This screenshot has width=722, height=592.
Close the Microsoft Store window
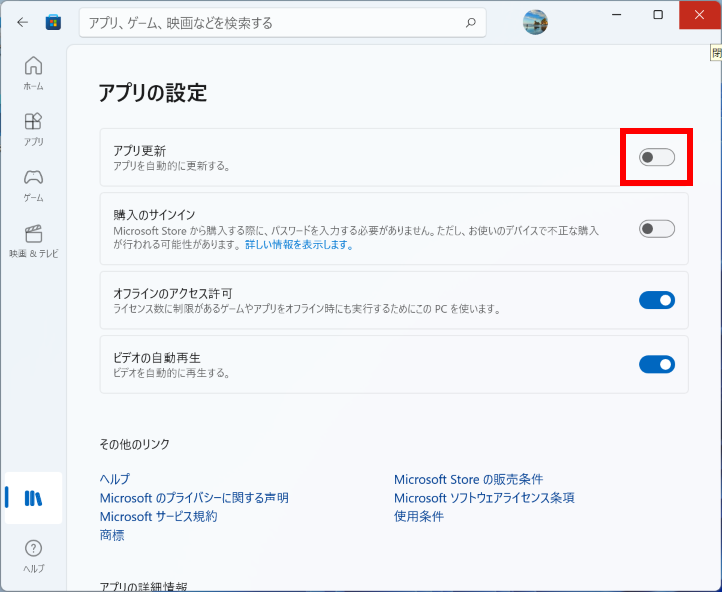699,15
